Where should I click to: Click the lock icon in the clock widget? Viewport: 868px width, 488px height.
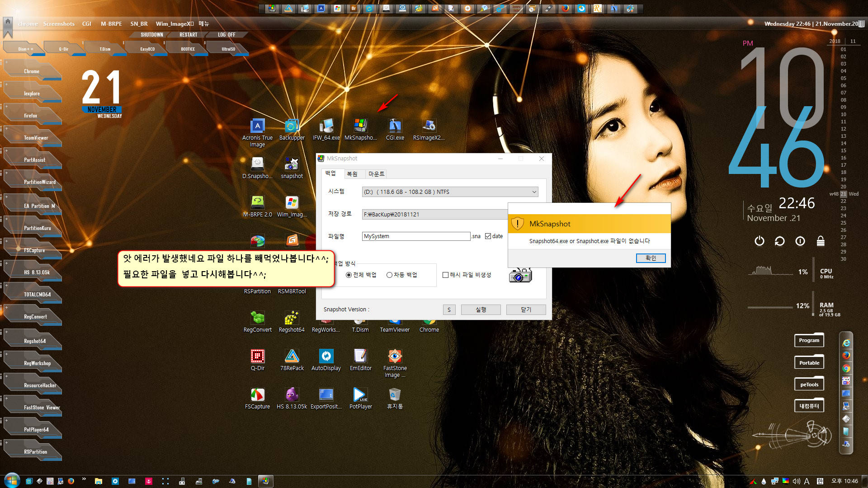[821, 241]
